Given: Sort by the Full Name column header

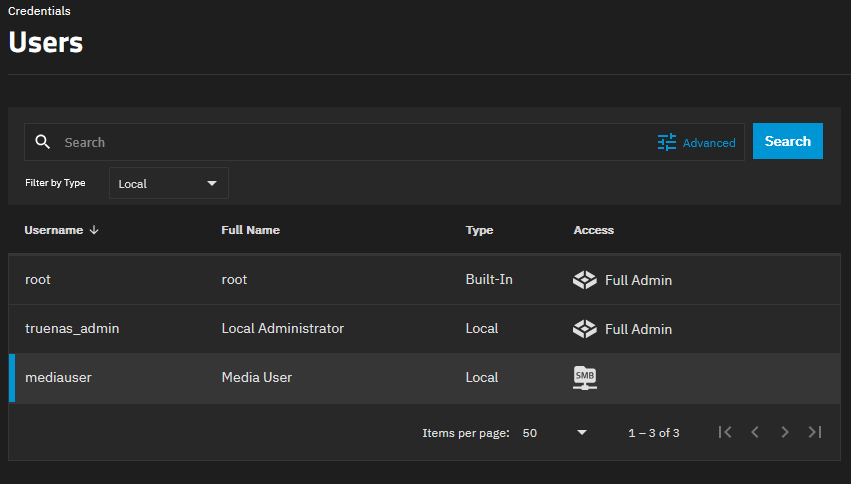Looking at the screenshot, I should click(250, 230).
